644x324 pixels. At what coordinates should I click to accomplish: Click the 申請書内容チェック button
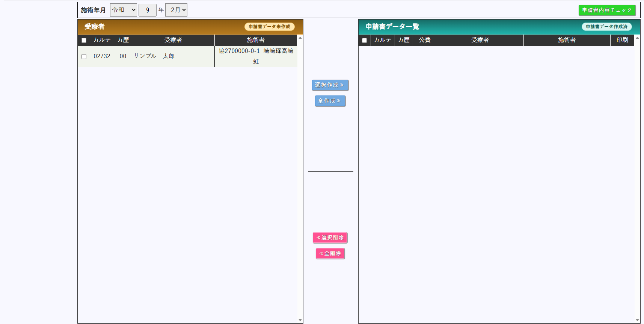pos(607,10)
